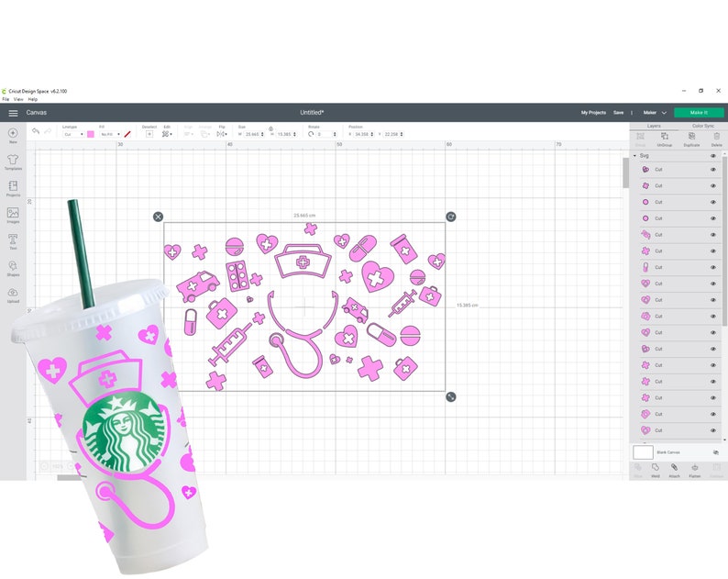Click the height size input field

tap(284, 134)
